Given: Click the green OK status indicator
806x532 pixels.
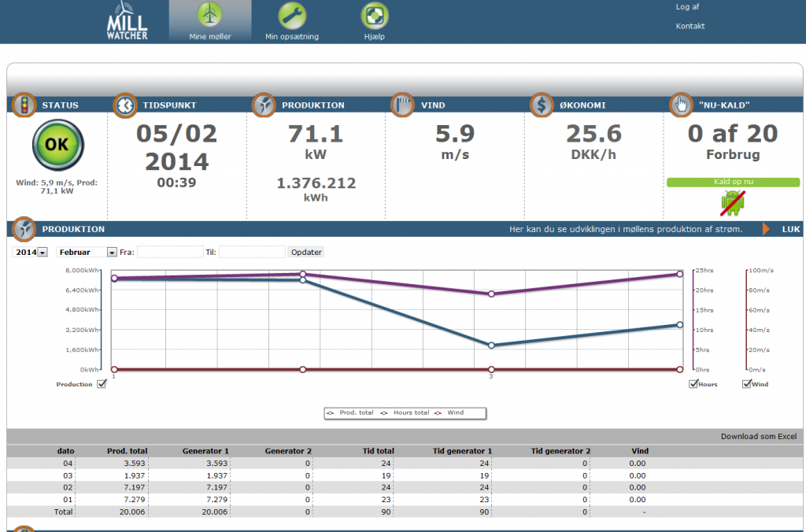Looking at the screenshot, I should (x=57, y=145).
